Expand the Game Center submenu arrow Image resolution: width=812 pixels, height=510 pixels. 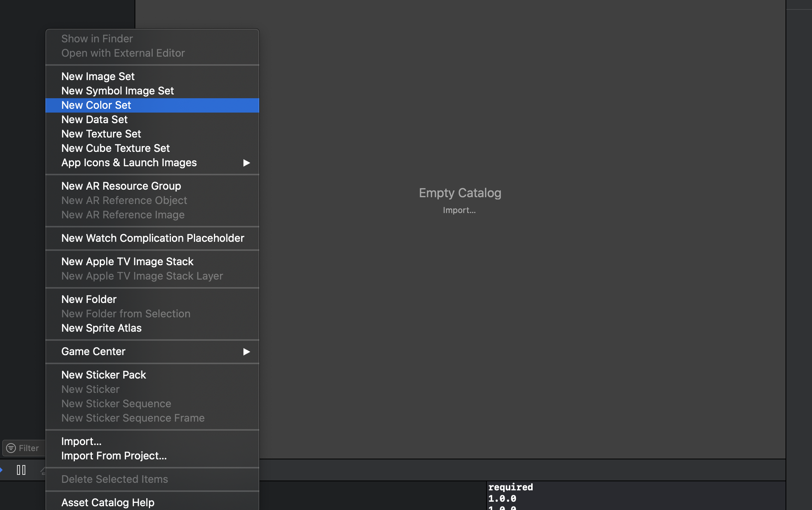click(x=246, y=352)
